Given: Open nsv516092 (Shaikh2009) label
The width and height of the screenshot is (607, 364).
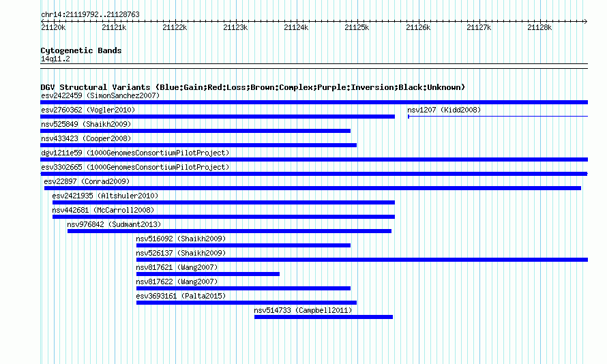Looking at the screenshot, I should 181,239.
